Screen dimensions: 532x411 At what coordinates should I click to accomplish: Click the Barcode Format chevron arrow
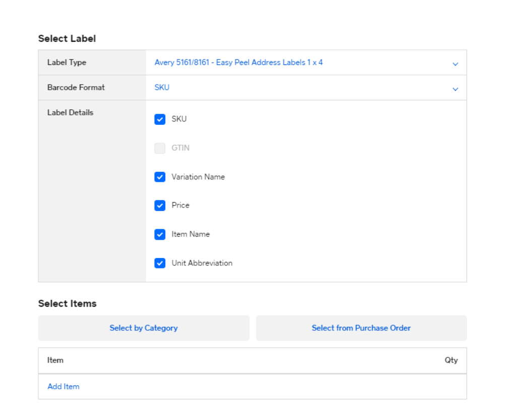455,89
